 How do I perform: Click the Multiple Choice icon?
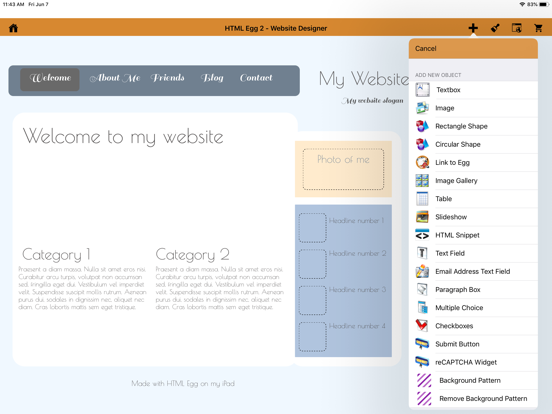422,308
